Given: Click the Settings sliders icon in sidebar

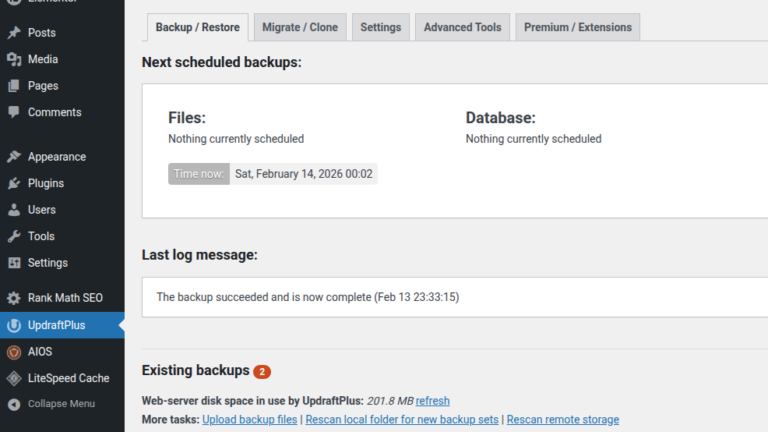Looking at the screenshot, I should [14, 263].
